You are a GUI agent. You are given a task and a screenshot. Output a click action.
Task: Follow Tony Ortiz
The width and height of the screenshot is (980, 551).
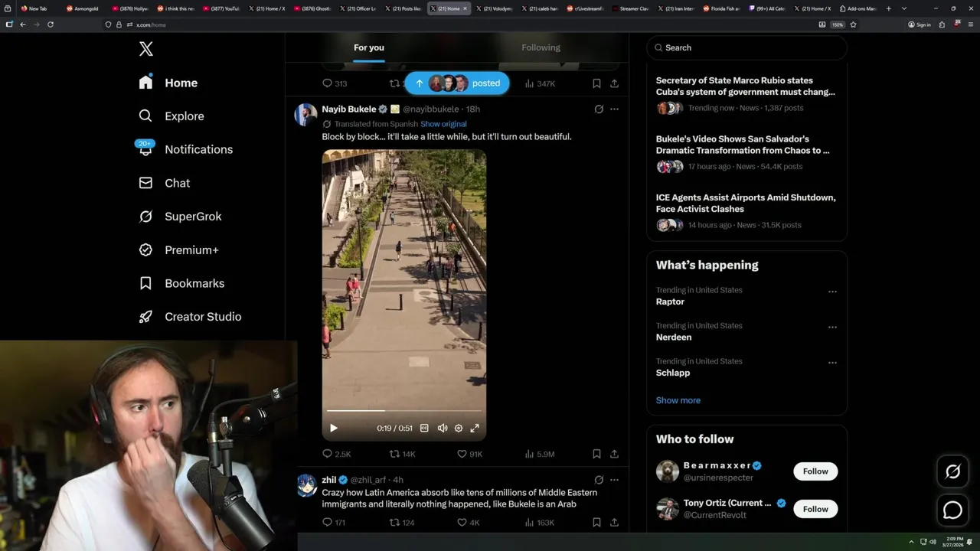(815, 509)
